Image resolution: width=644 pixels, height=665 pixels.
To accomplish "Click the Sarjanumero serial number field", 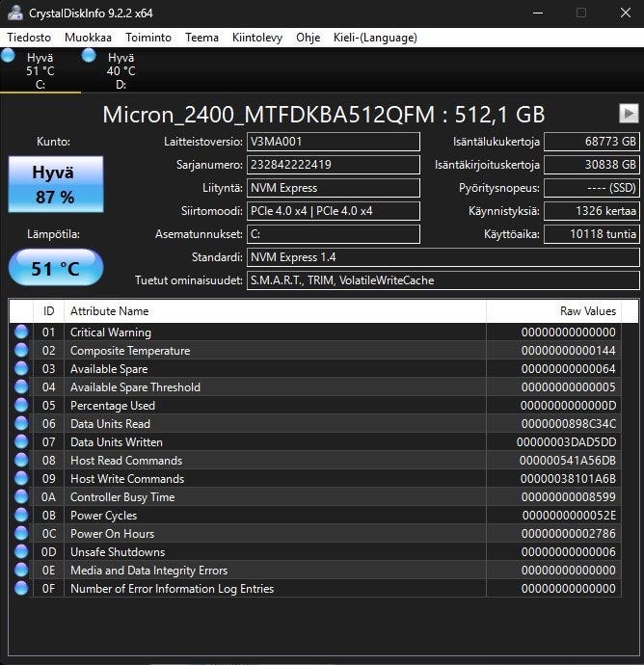I will [x=334, y=165].
